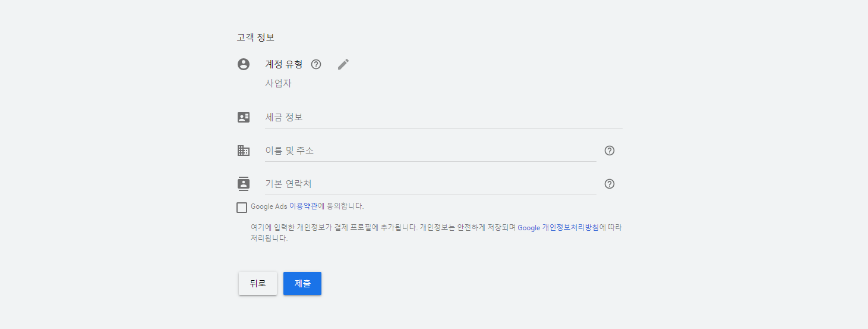868x329 pixels.
Task: Edit account type with pencil icon
Action: click(343, 64)
